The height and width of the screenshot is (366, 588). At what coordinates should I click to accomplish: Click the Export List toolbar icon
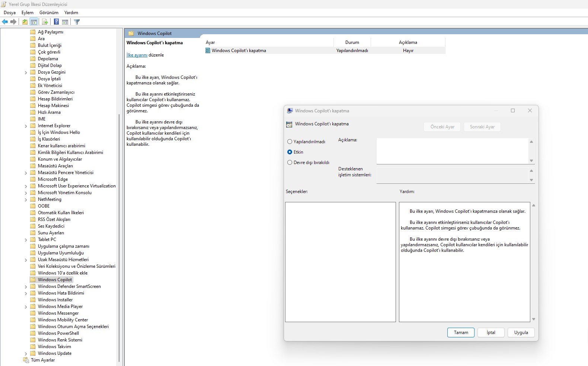pyautogui.click(x=45, y=22)
